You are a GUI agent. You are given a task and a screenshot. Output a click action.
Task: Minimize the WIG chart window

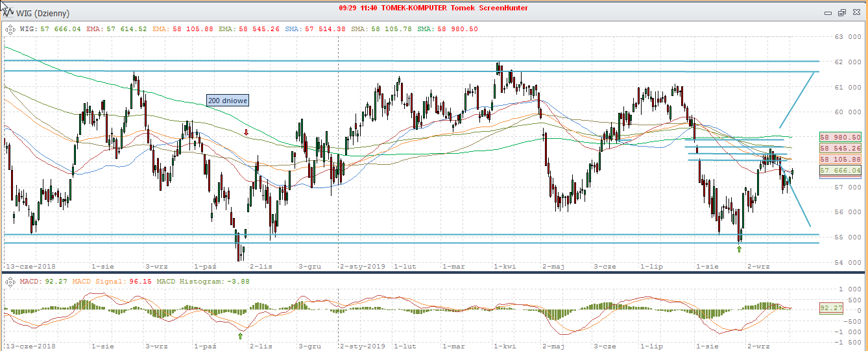pos(828,13)
